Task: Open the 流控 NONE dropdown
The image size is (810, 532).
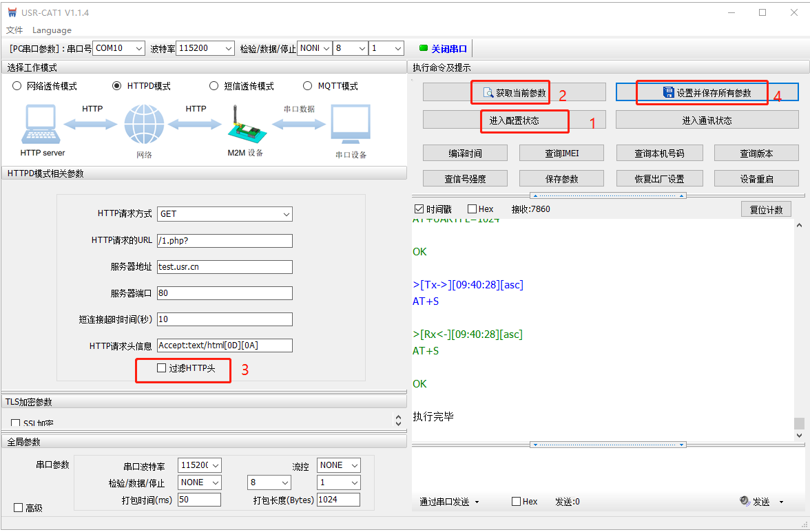Action: (339, 465)
